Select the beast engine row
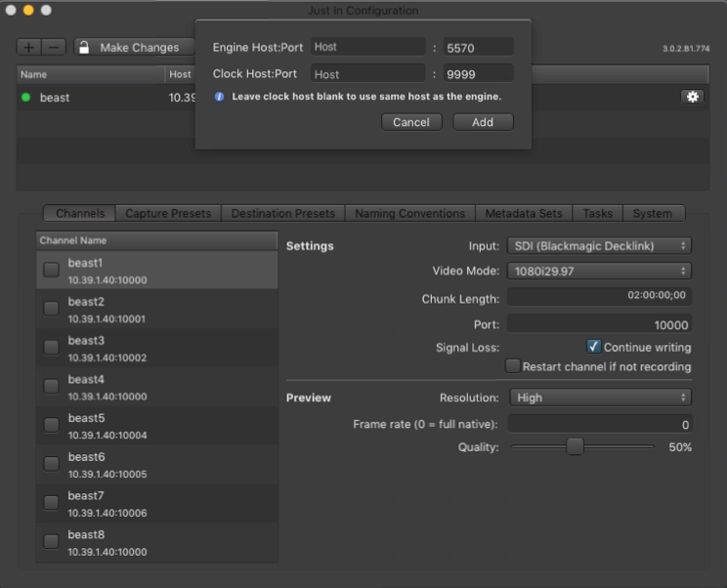 (x=363, y=98)
